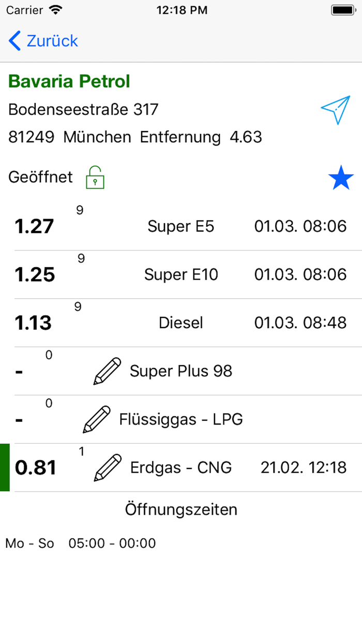Toggle the green marker on the CNG row
Image resolution: width=362 pixels, height=644 pixels.
pyautogui.click(x=4, y=466)
